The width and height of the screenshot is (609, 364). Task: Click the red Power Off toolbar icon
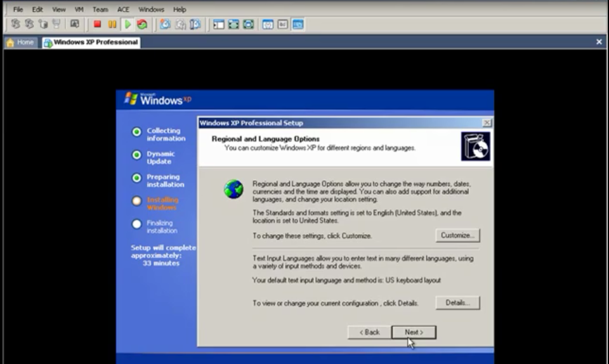[x=97, y=25]
